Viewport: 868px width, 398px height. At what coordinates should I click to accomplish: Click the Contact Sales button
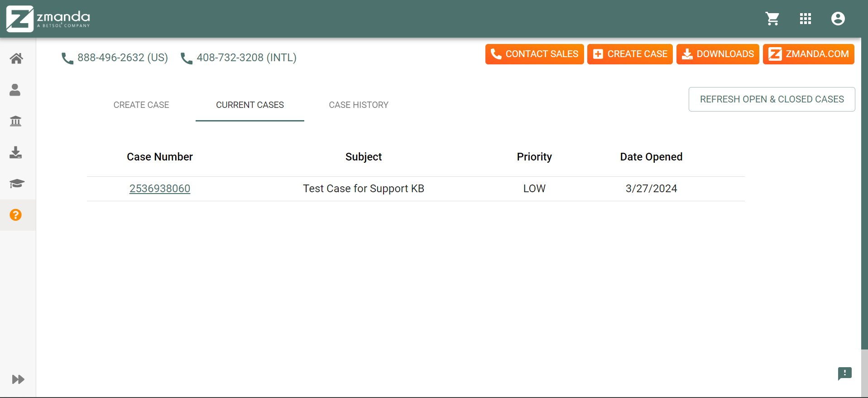click(x=534, y=54)
